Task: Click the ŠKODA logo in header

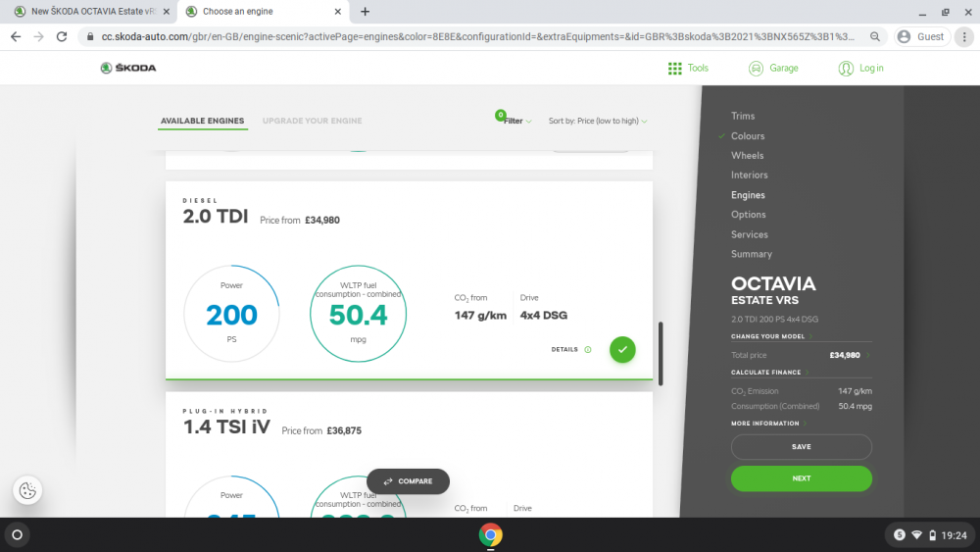Action: point(128,68)
